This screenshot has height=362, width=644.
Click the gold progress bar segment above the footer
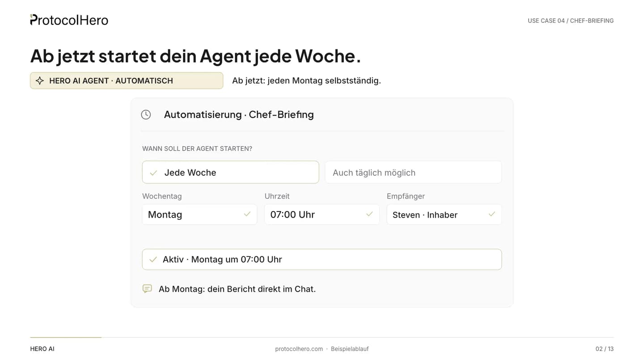66,337
